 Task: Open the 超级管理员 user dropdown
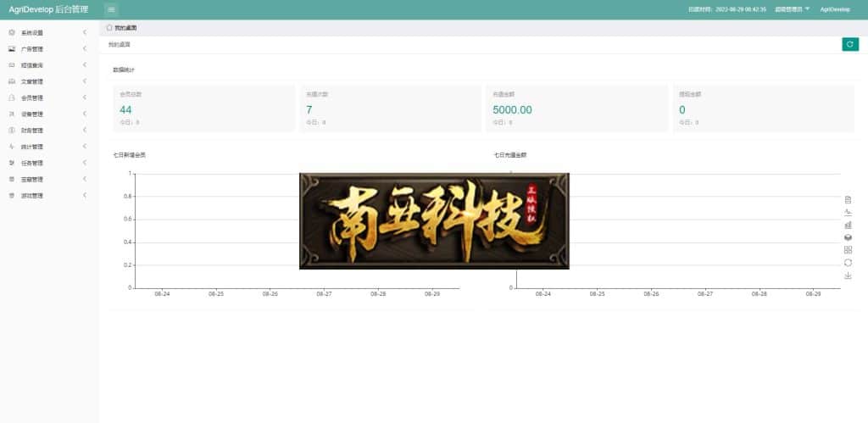(x=793, y=9)
